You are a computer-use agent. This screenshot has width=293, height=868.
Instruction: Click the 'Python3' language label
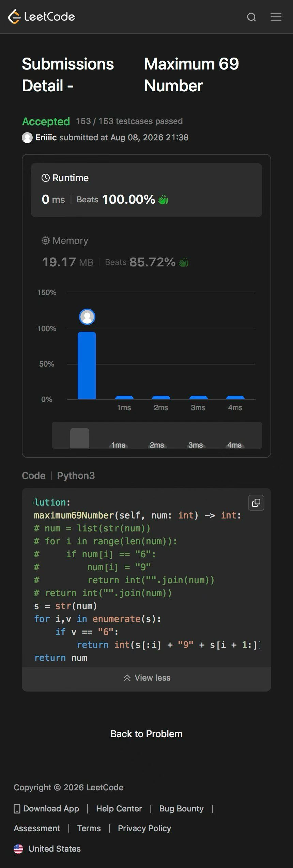pos(76,476)
